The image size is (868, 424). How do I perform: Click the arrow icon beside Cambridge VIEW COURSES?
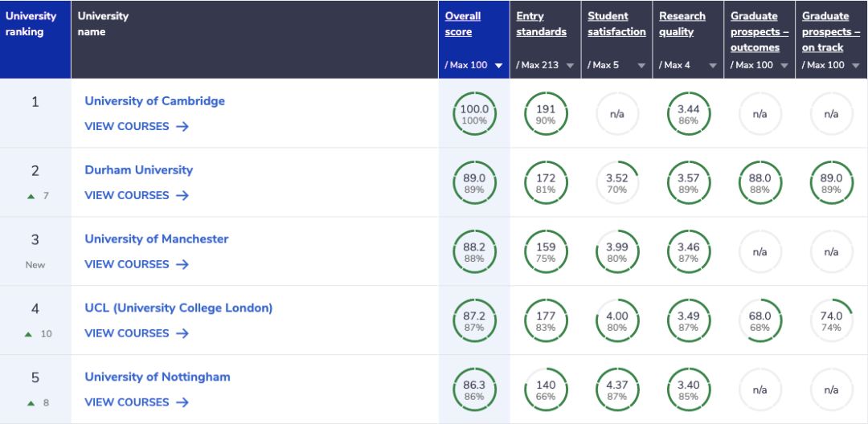(x=182, y=127)
